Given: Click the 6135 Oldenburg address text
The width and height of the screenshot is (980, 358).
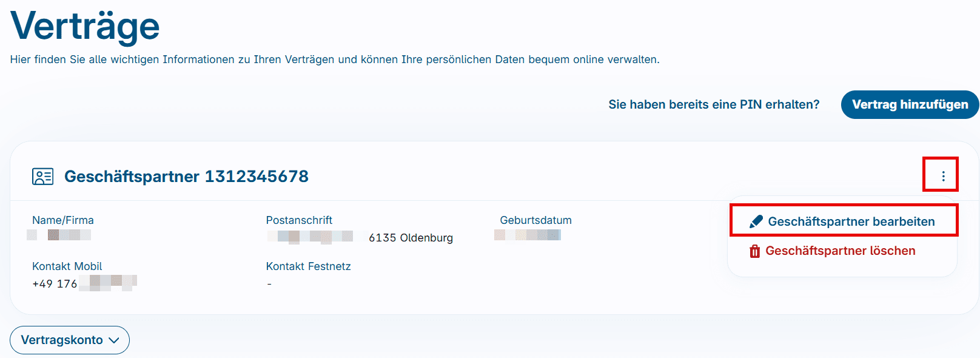Looking at the screenshot, I should click(x=411, y=238).
